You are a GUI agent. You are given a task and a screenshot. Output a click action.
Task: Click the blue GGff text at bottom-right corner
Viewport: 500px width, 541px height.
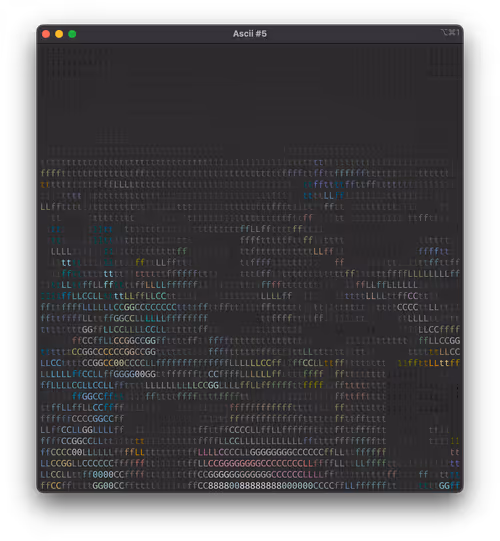[x=449, y=486]
